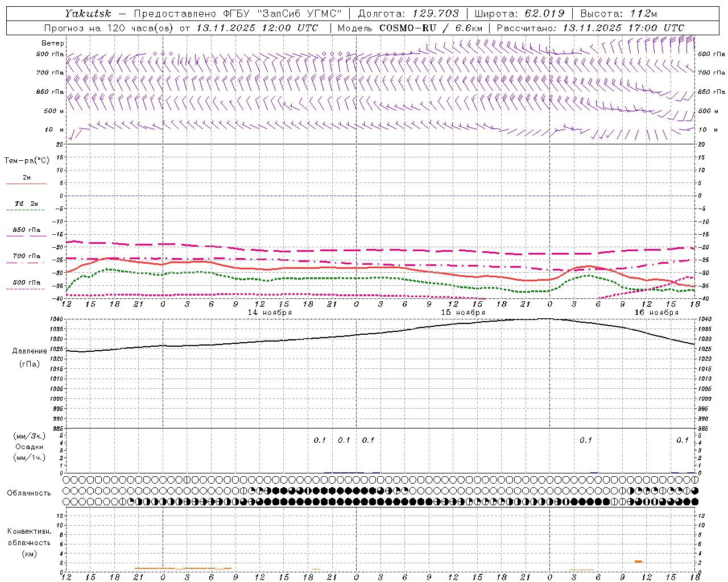
Task: Select the Модель COSMO-RU / 6.6км label
Action: 409,28
